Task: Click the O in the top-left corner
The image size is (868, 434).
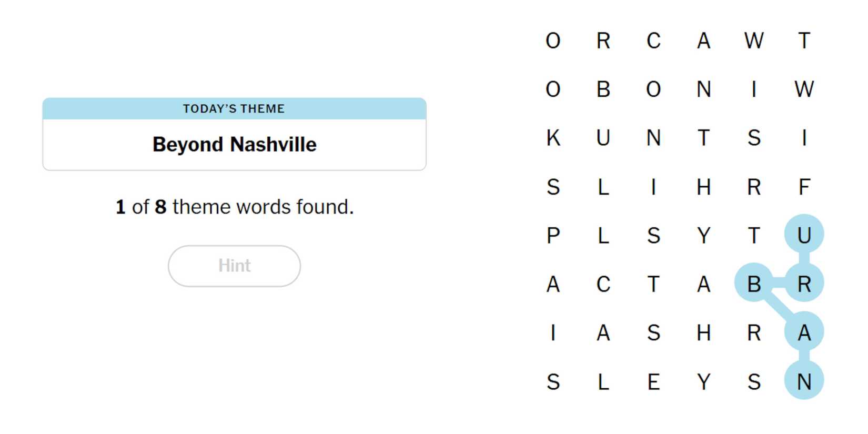Action: [x=553, y=41]
